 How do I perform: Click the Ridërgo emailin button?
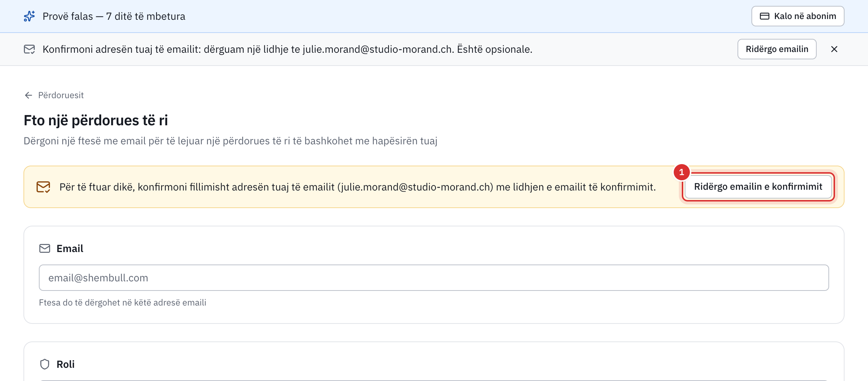(x=777, y=49)
